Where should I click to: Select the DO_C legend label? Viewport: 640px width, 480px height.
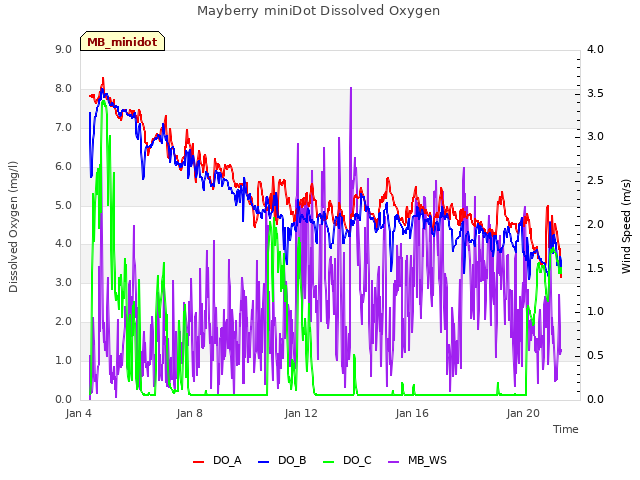[x=357, y=460]
